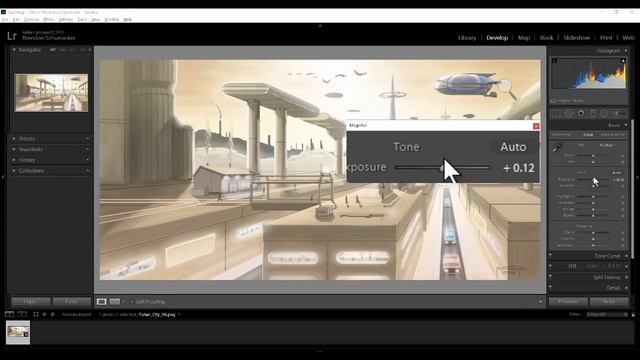The width and height of the screenshot is (640, 360).
Task: Select the Radial Filter tool
Action: pos(604,113)
